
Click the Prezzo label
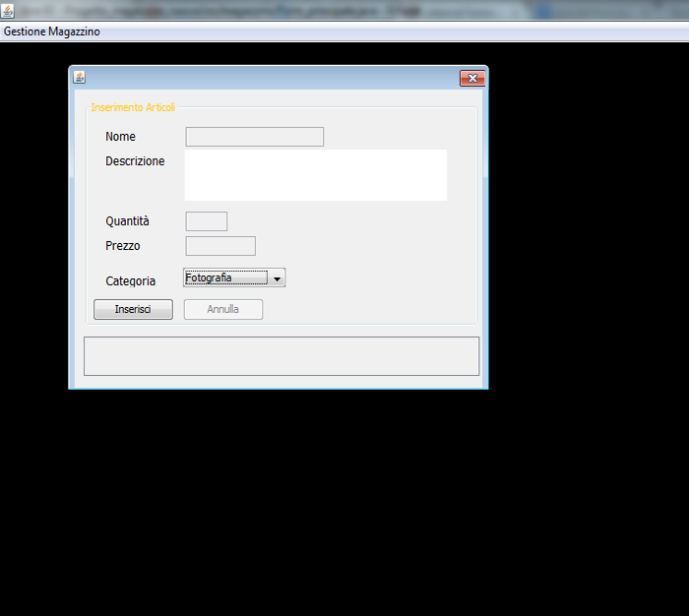(123, 246)
